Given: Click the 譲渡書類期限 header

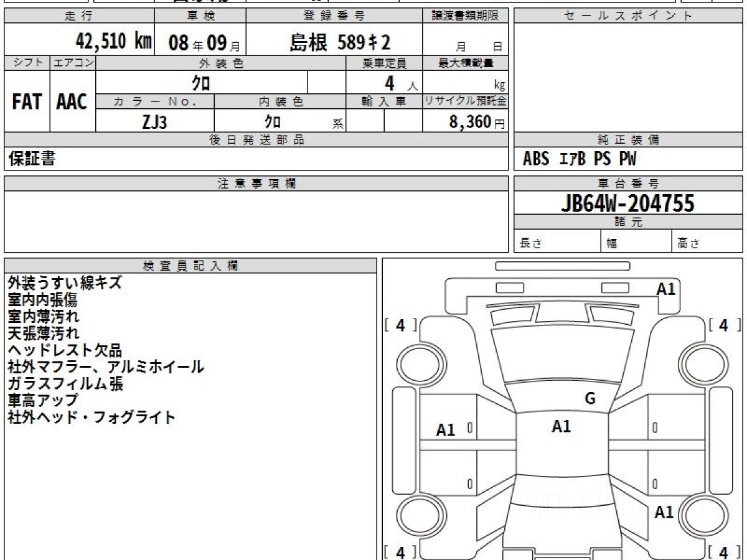Looking at the screenshot, I should (x=466, y=16).
